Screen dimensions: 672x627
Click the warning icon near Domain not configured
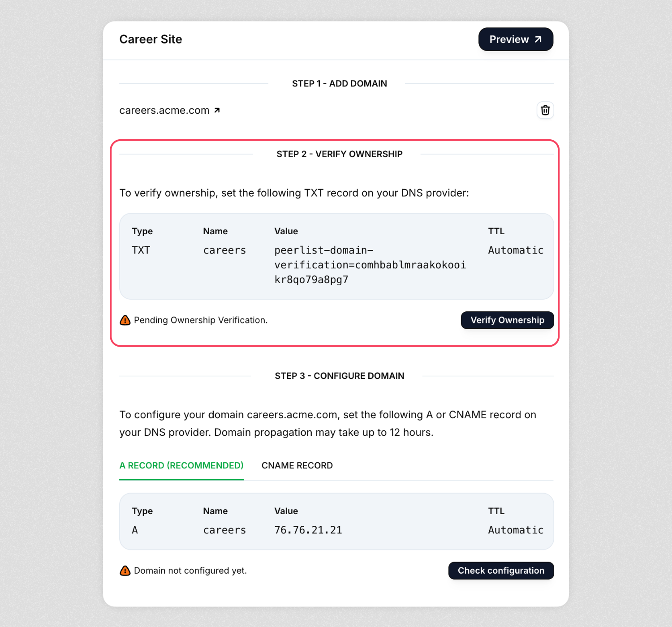[125, 571]
